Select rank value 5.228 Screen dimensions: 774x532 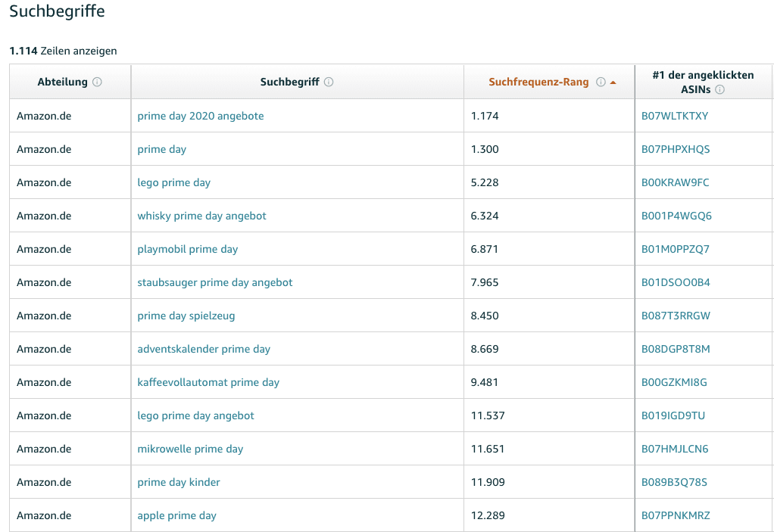(484, 182)
